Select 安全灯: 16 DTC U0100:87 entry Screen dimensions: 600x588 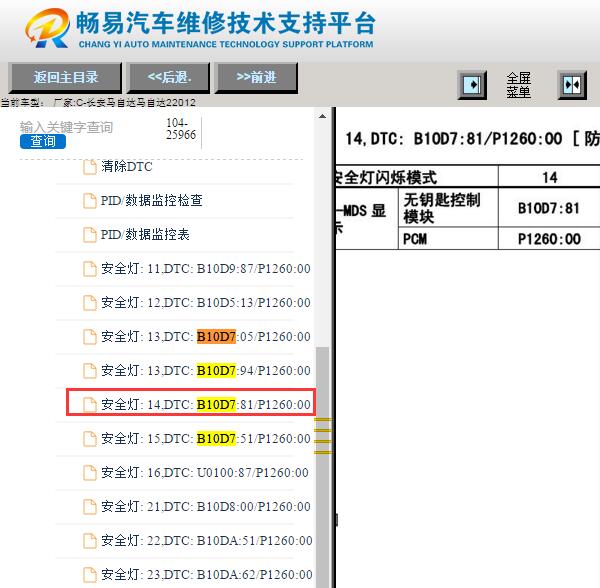pos(205,472)
